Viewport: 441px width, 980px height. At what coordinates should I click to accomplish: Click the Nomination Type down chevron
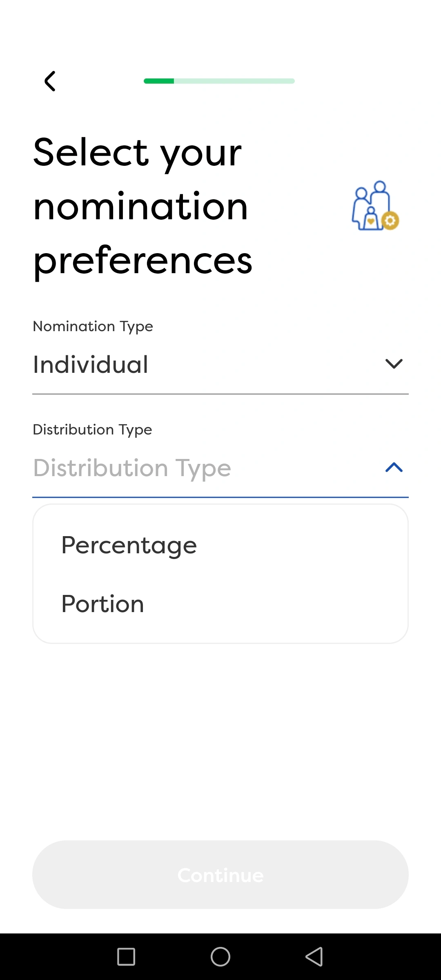click(394, 363)
